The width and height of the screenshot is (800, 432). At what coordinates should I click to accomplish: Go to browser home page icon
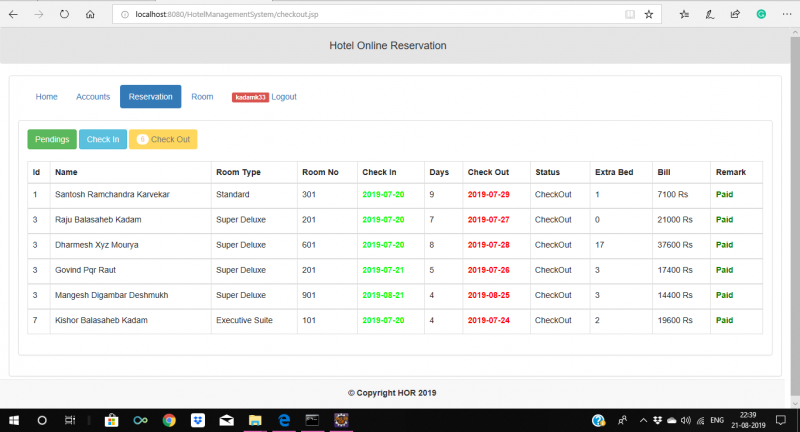click(x=90, y=15)
